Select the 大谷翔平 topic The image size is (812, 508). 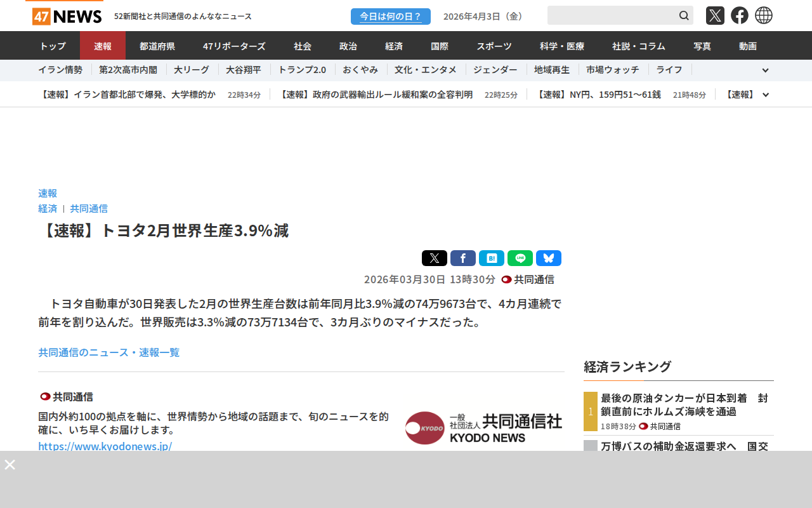(244, 70)
